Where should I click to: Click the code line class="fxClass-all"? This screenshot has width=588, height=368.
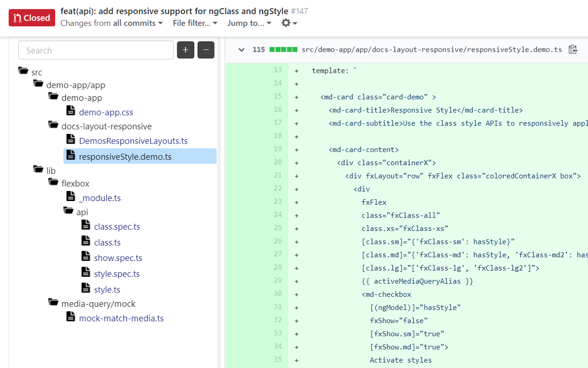point(401,215)
